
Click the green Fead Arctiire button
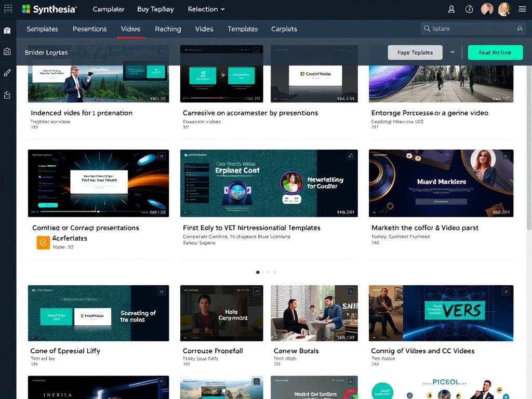495,52
